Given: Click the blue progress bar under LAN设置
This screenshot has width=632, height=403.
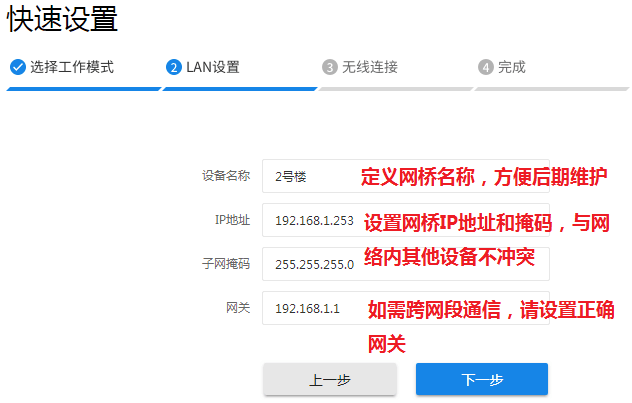Looking at the screenshot, I should click(x=238, y=88).
